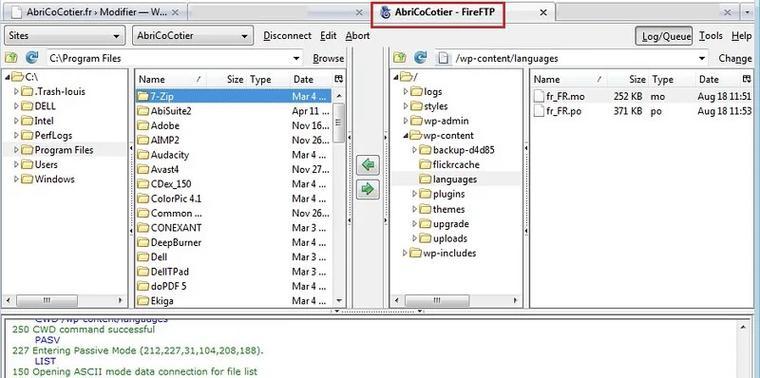
Task: Expand the Users folder in local tree
Action: coord(16,165)
